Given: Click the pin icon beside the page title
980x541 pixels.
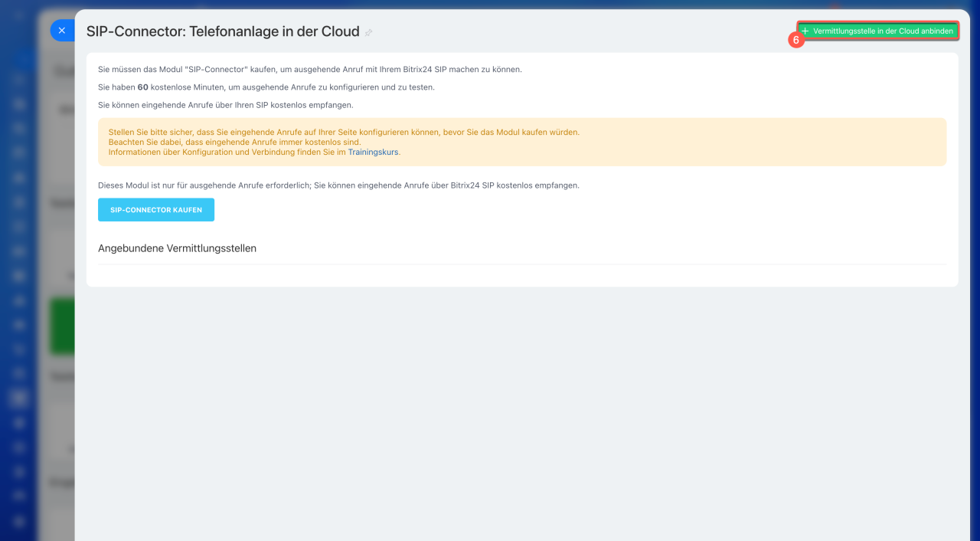Looking at the screenshot, I should tap(368, 33).
